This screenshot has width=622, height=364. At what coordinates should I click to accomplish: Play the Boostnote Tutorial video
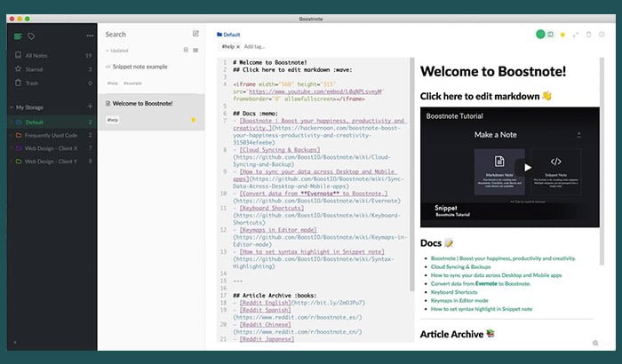pyautogui.click(x=527, y=167)
